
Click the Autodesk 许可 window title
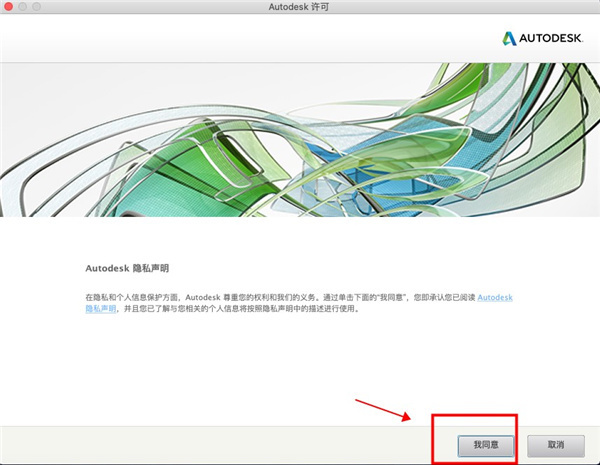point(298,7)
